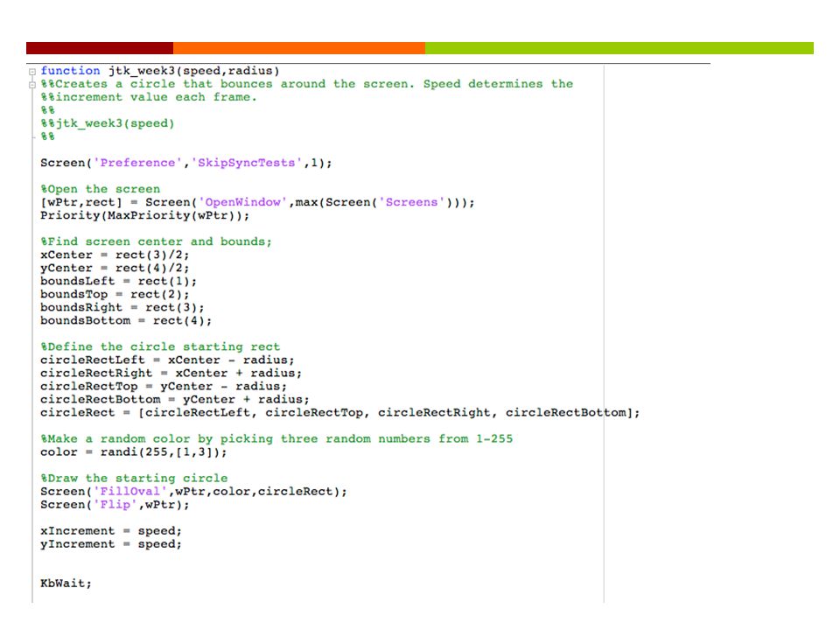This screenshot has height=630, width=840.
Task: Click circleRectLeft = xCenter - radius; line
Action: [x=168, y=360]
